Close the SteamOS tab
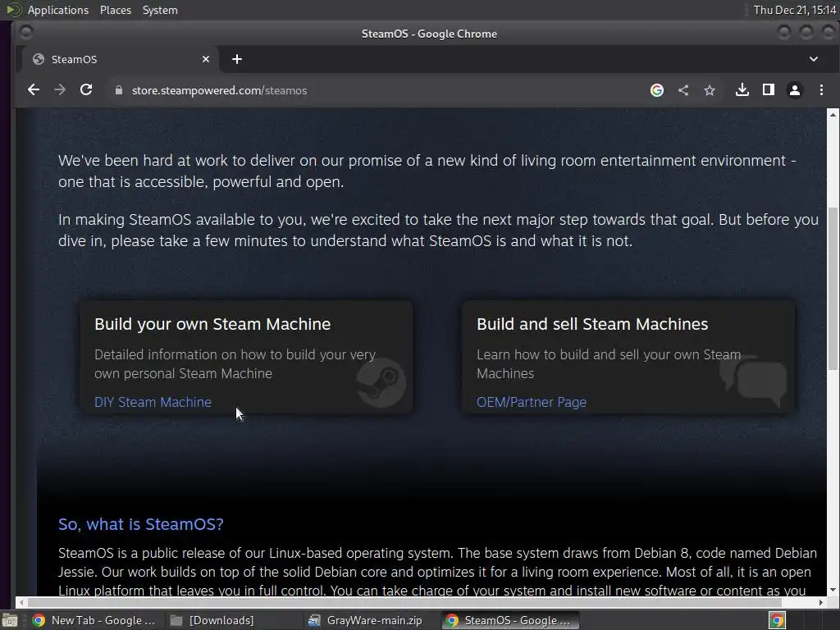The height and width of the screenshot is (630, 840). [206, 59]
